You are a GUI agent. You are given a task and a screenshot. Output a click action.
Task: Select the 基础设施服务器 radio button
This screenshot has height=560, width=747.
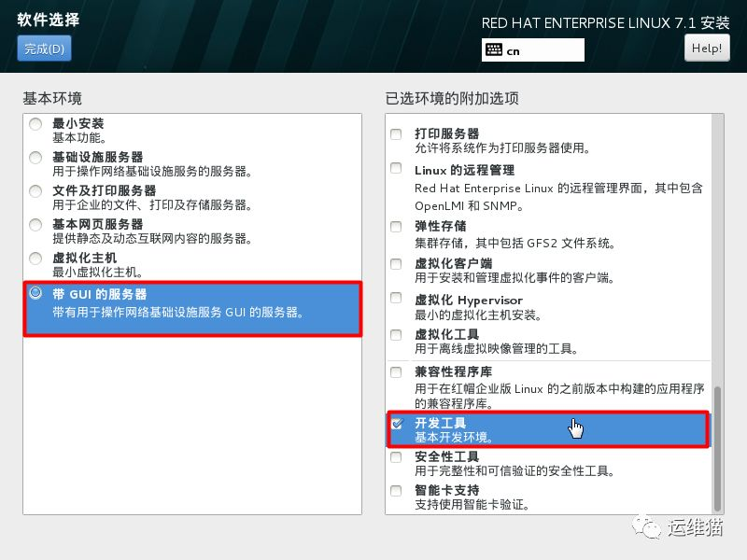(x=35, y=158)
